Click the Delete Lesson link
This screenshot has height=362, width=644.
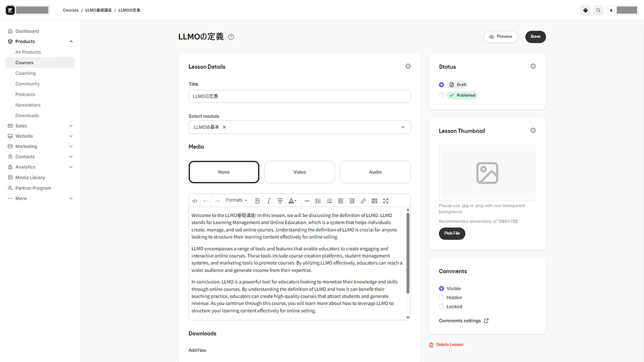pos(449,345)
